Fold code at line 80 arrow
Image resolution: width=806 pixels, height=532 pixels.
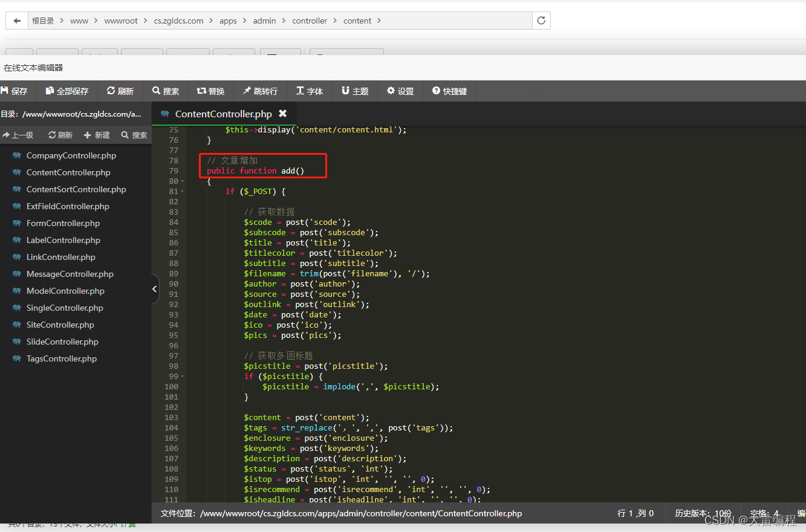183,181
